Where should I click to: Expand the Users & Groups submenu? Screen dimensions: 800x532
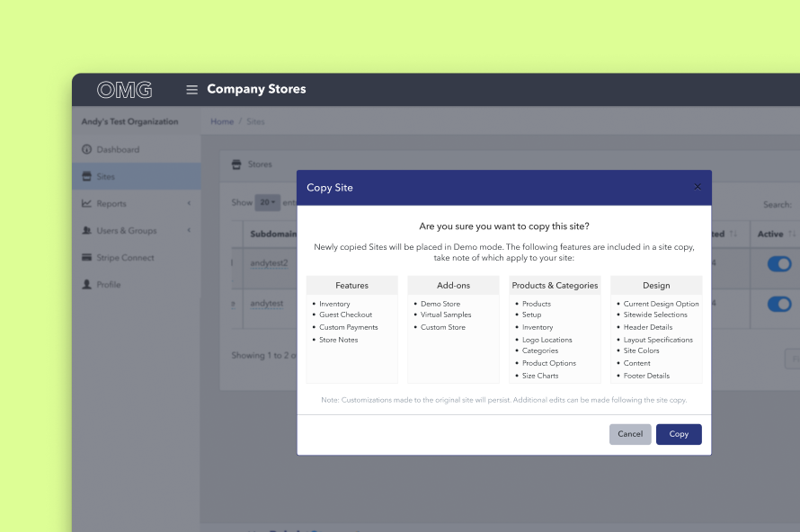point(189,230)
